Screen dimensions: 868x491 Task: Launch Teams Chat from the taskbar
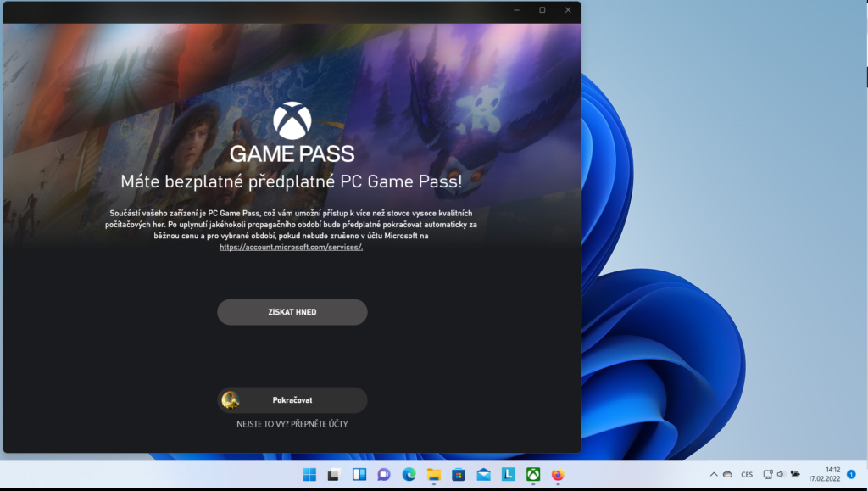click(x=384, y=474)
